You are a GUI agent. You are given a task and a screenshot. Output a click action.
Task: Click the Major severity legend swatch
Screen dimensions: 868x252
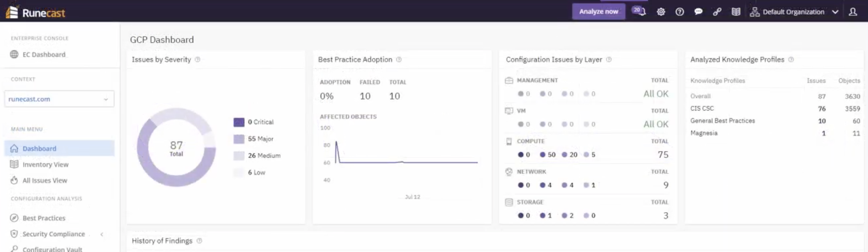[x=239, y=139]
